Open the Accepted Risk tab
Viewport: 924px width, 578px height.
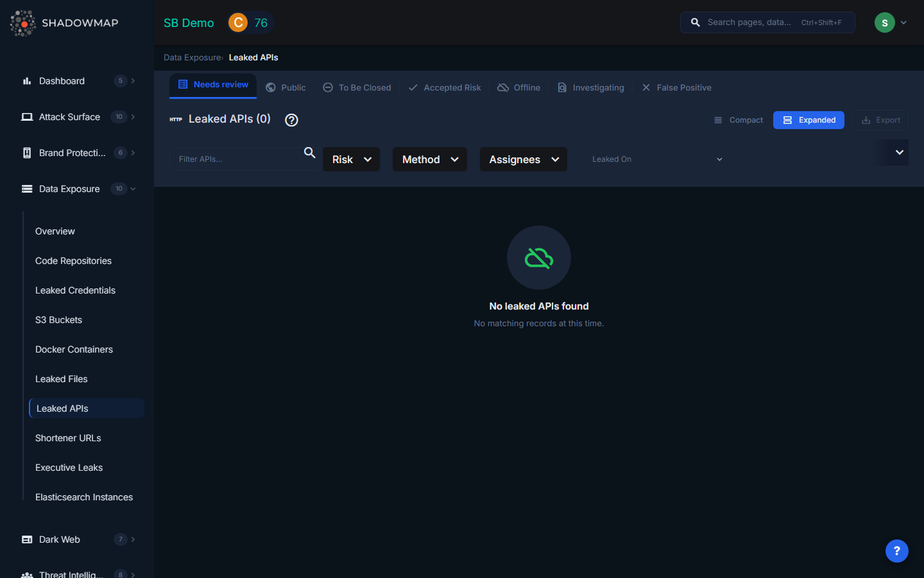(445, 87)
